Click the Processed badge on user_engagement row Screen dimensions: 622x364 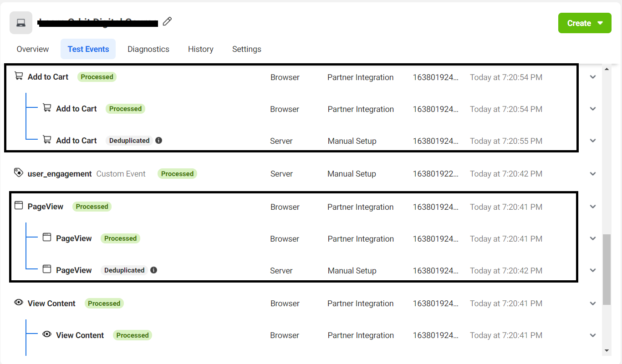coord(177,174)
